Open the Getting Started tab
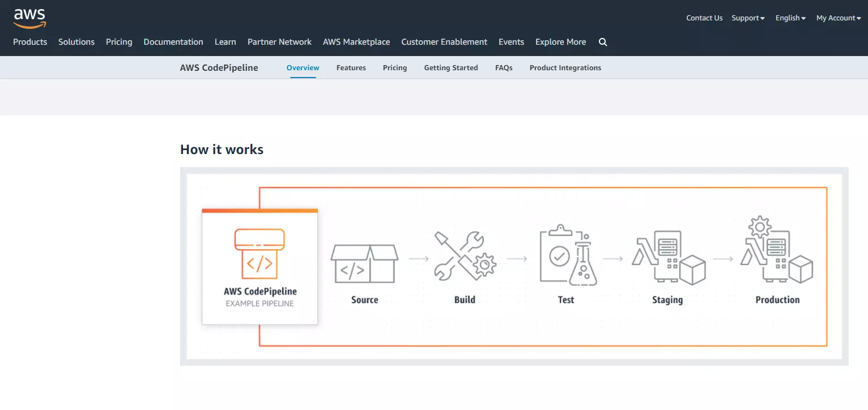 tap(451, 67)
